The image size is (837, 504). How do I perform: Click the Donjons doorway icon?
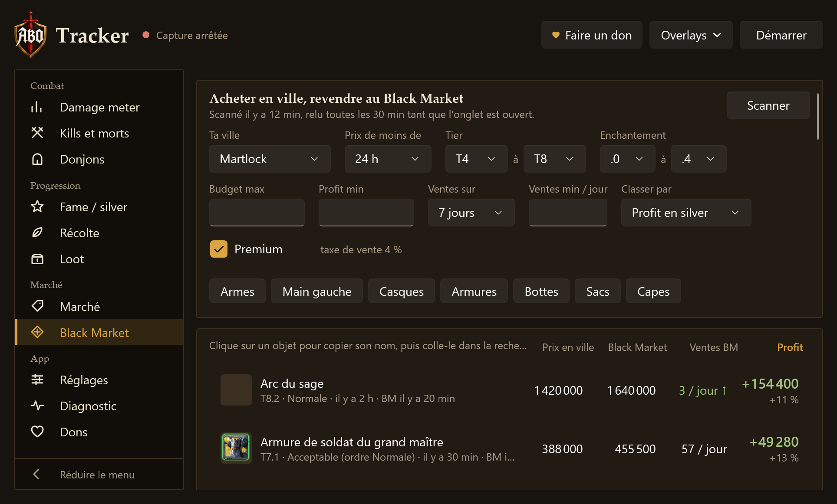click(37, 159)
